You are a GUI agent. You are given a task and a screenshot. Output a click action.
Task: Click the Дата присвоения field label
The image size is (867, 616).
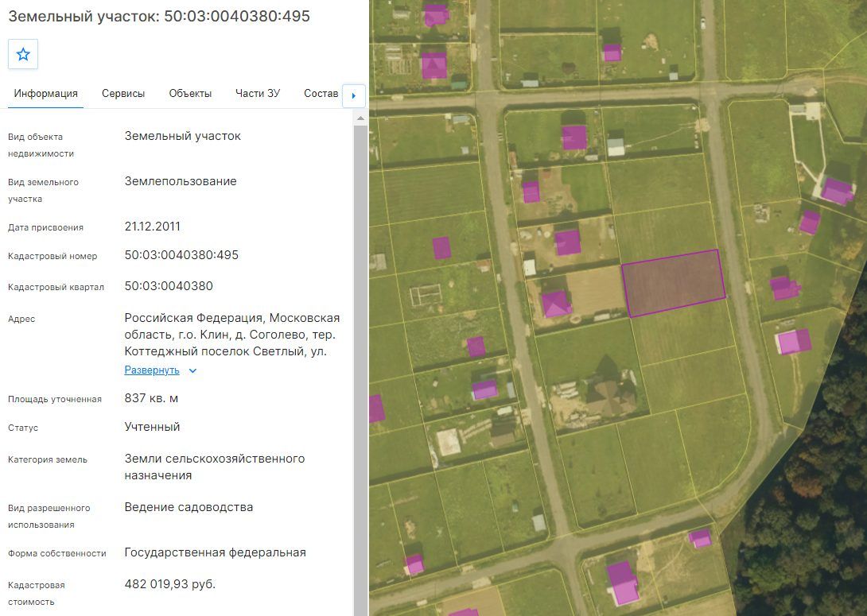coord(45,227)
